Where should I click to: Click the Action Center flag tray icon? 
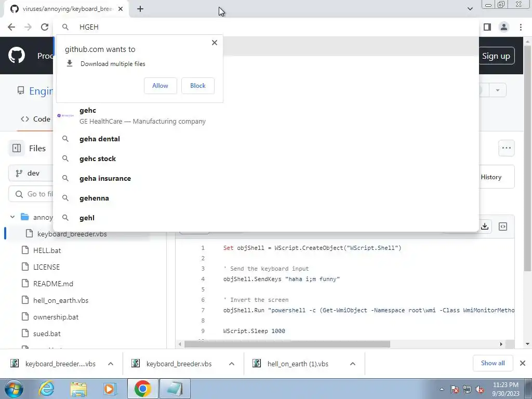pos(455,390)
